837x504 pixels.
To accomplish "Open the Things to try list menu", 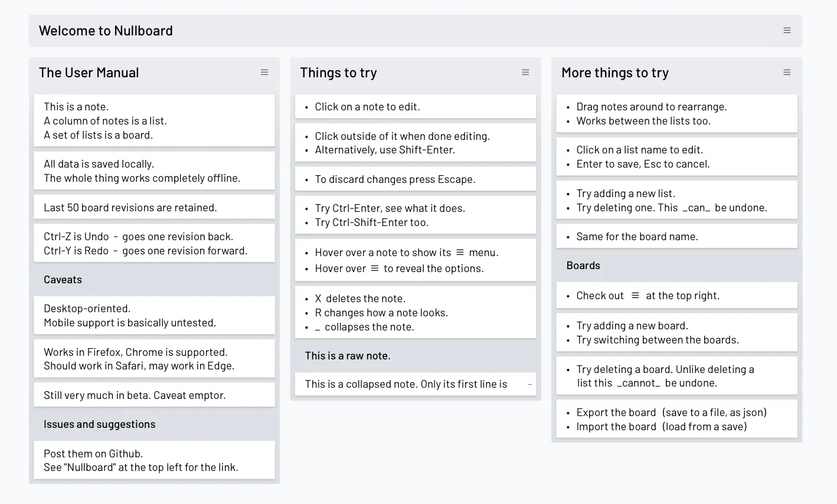I will [525, 72].
